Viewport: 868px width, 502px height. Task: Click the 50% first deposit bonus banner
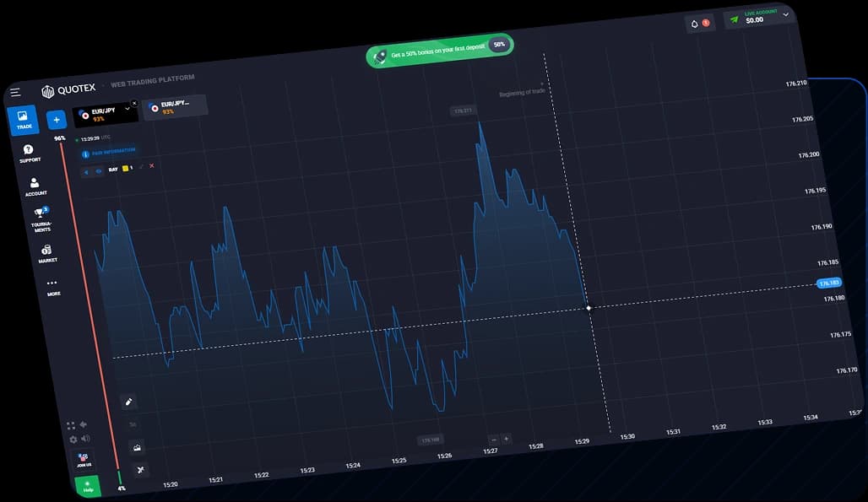pos(439,50)
